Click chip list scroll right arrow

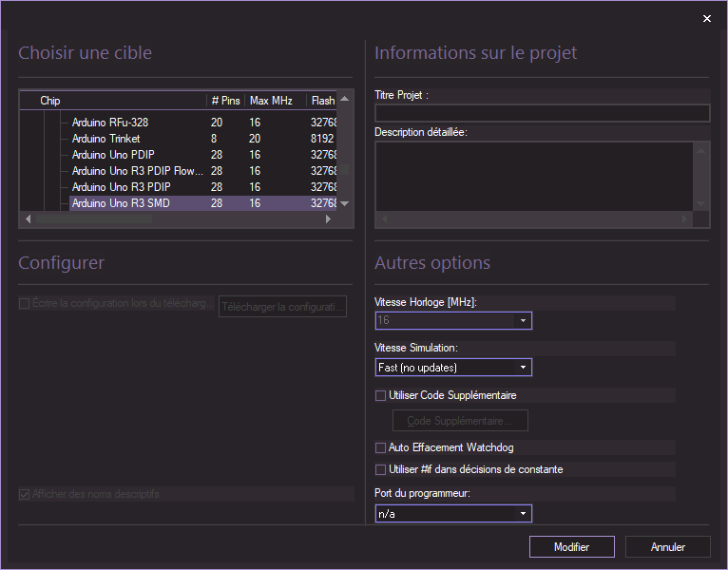328,219
